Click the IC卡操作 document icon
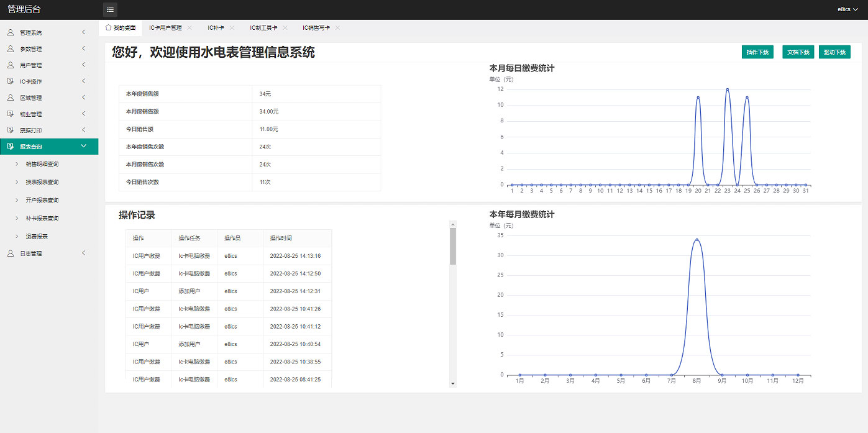 point(10,81)
